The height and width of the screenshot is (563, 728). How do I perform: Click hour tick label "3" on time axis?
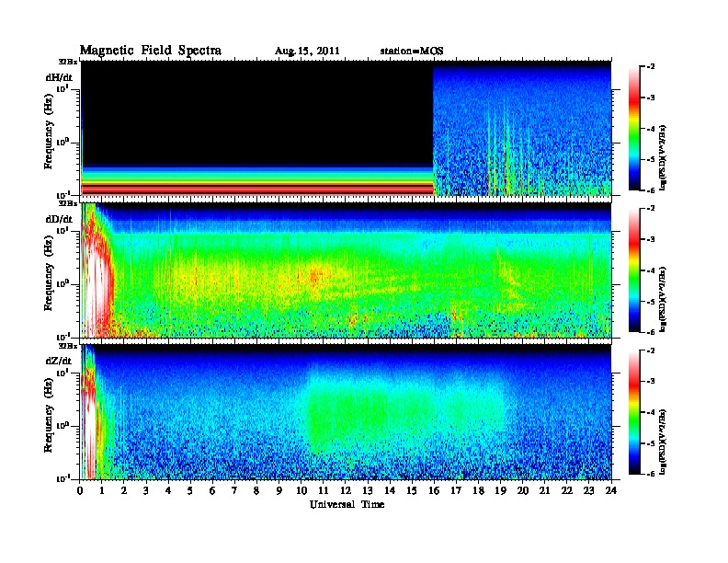coord(146,491)
